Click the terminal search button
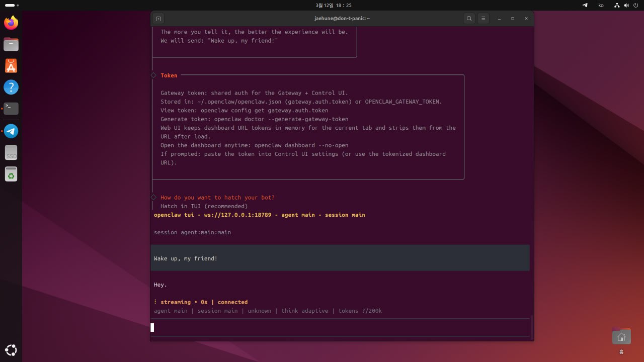This screenshot has height=362, width=644. tap(469, 18)
